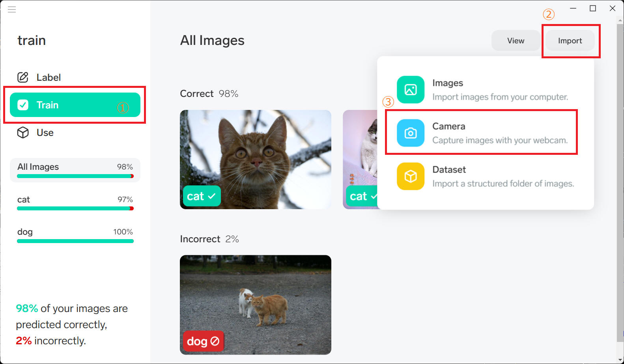The height and width of the screenshot is (364, 624).
Task: Minimize the application window
Action: (573, 8)
